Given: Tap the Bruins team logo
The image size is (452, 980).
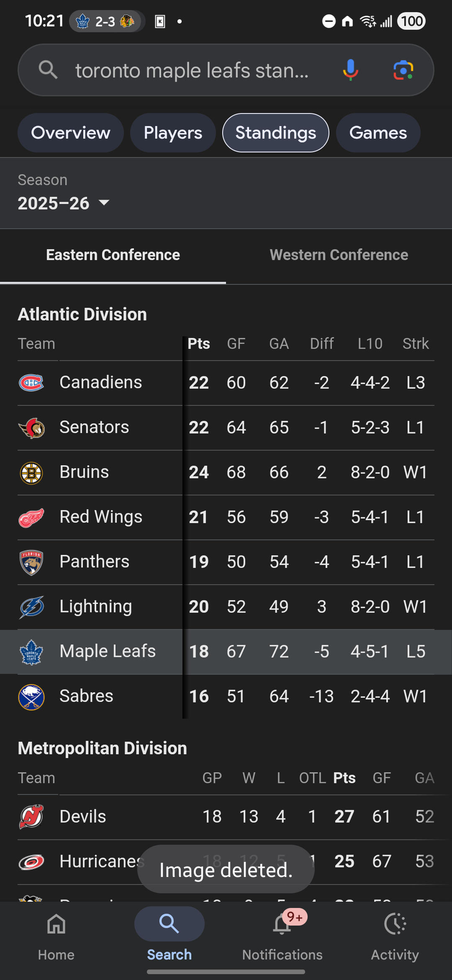Looking at the screenshot, I should (x=31, y=472).
